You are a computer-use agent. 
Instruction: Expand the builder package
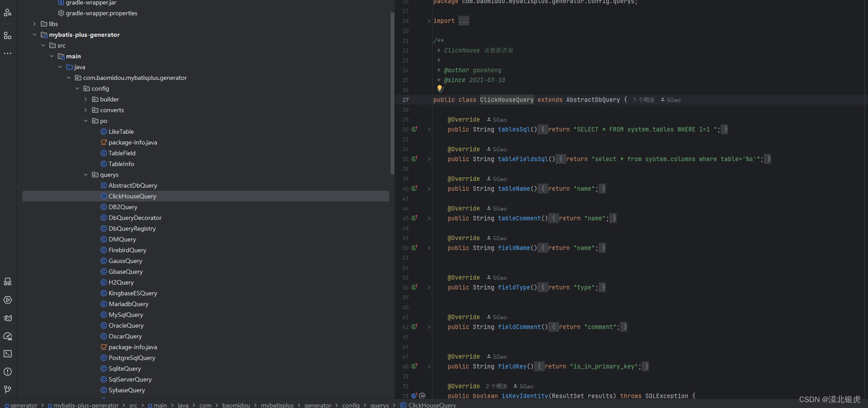(86, 99)
